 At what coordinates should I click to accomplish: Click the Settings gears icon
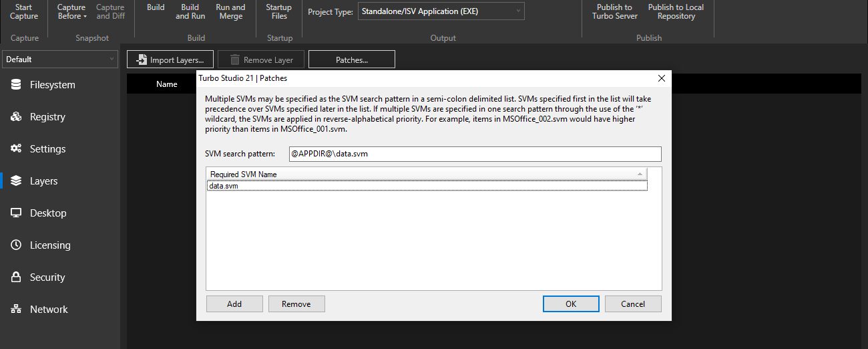(x=17, y=149)
